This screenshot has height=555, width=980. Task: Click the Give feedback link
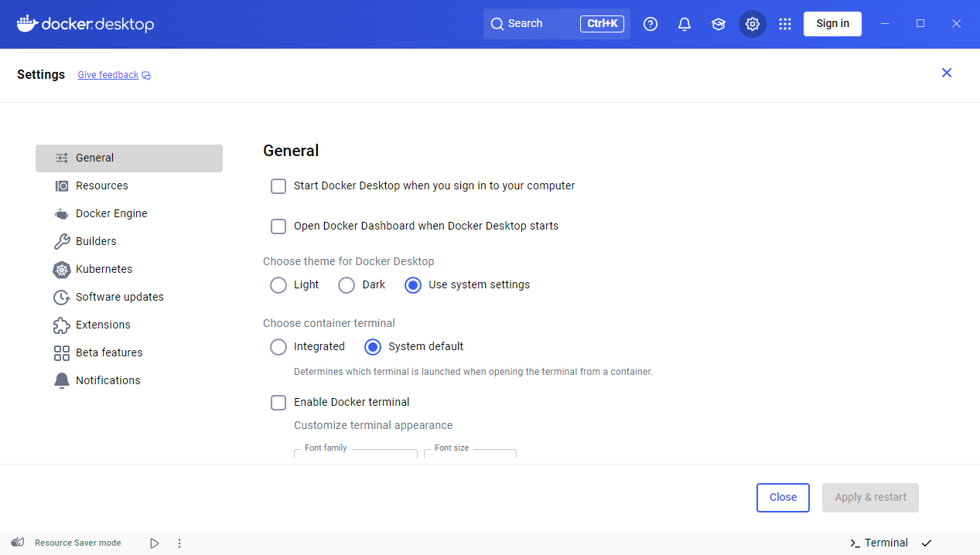[108, 74]
